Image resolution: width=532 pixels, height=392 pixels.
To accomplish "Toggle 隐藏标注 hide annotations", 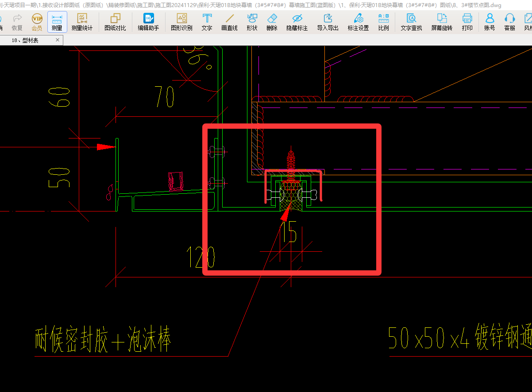I will (297, 22).
